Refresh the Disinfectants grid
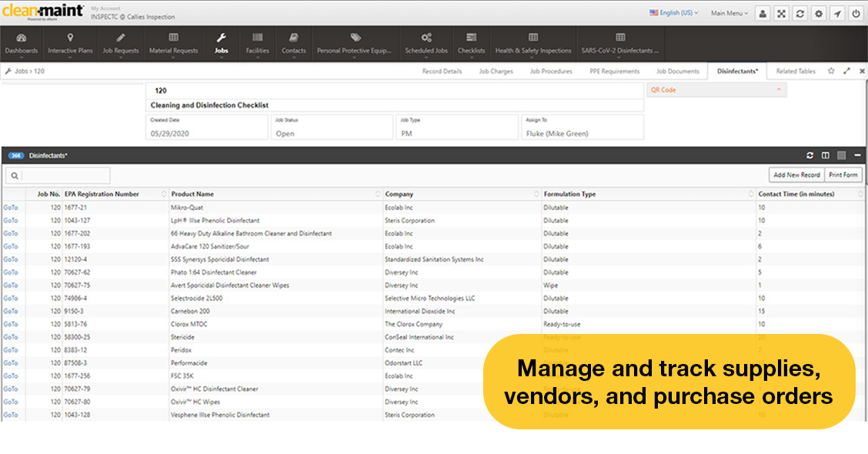Image resolution: width=868 pixels, height=454 pixels. pyautogui.click(x=810, y=155)
